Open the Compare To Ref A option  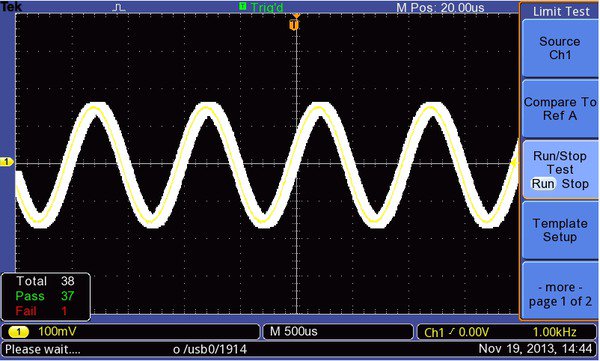(x=559, y=109)
